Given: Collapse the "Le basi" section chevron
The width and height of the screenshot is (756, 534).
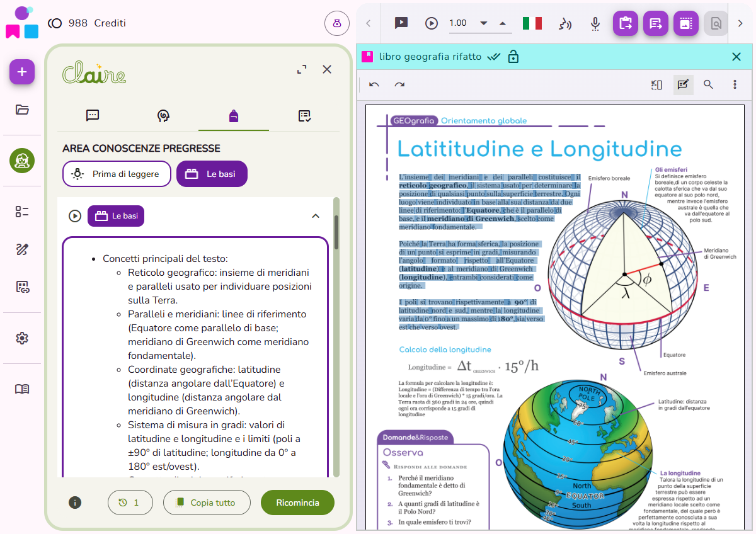Looking at the screenshot, I should coord(316,216).
